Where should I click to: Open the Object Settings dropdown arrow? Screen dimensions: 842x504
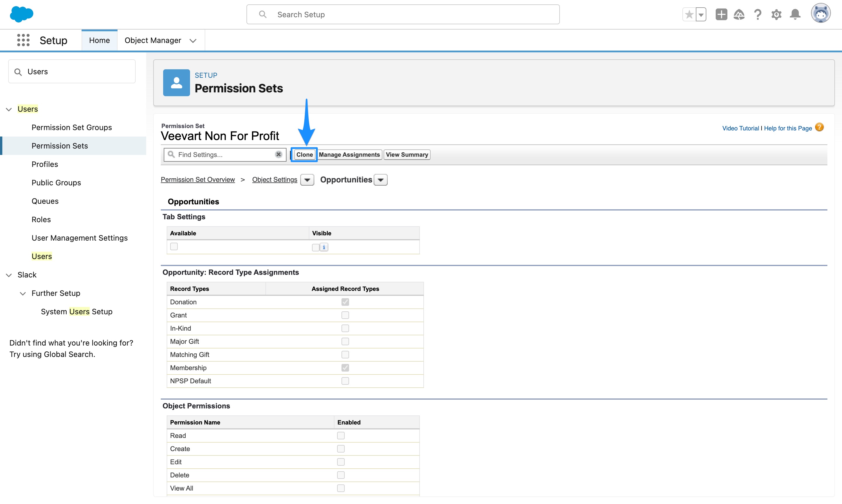pyautogui.click(x=307, y=180)
